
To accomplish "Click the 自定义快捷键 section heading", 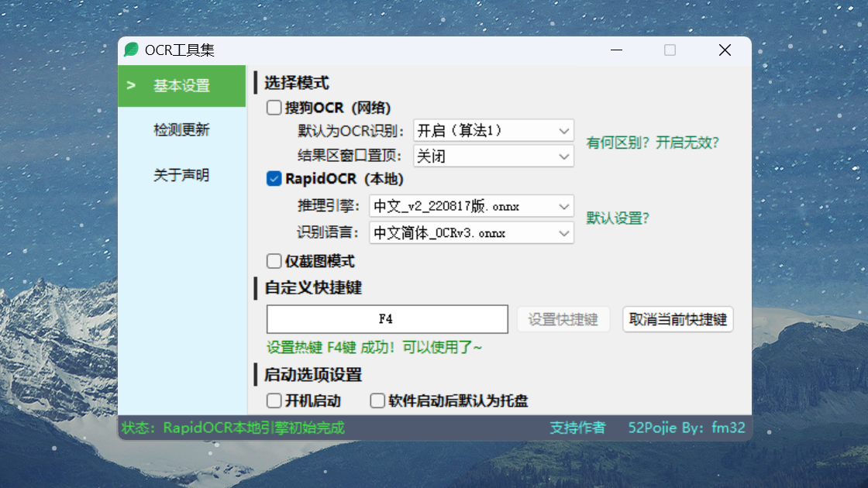I will click(x=313, y=287).
